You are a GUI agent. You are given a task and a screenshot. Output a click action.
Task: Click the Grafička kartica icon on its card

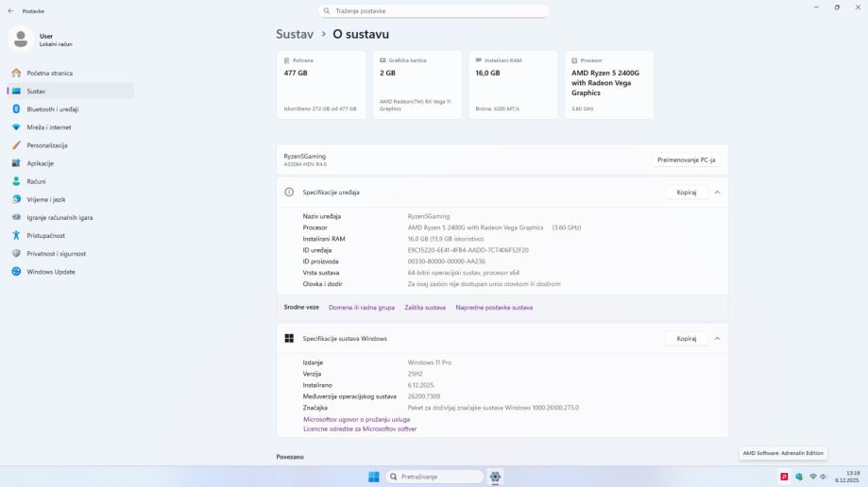point(383,60)
